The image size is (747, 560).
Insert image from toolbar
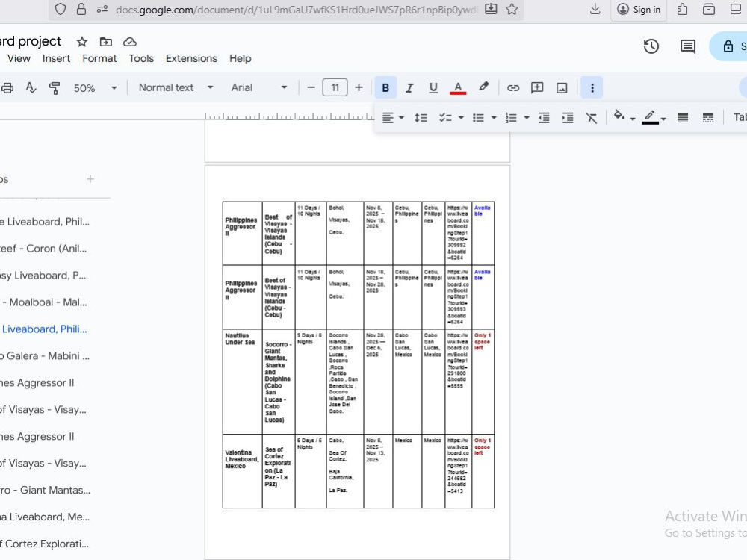tap(562, 87)
